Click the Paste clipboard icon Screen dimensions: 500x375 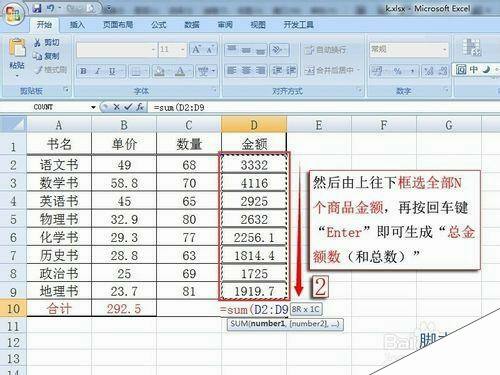(17, 48)
